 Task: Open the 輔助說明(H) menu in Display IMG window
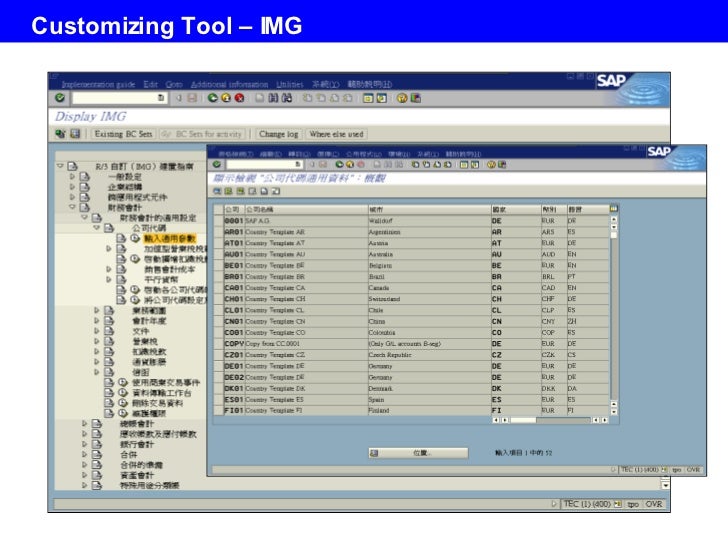click(370, 84)
